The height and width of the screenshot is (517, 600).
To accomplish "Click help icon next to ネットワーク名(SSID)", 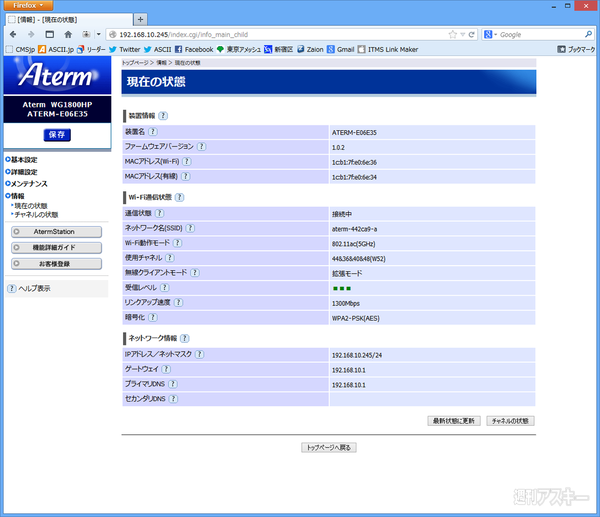I will coord(190,228).
